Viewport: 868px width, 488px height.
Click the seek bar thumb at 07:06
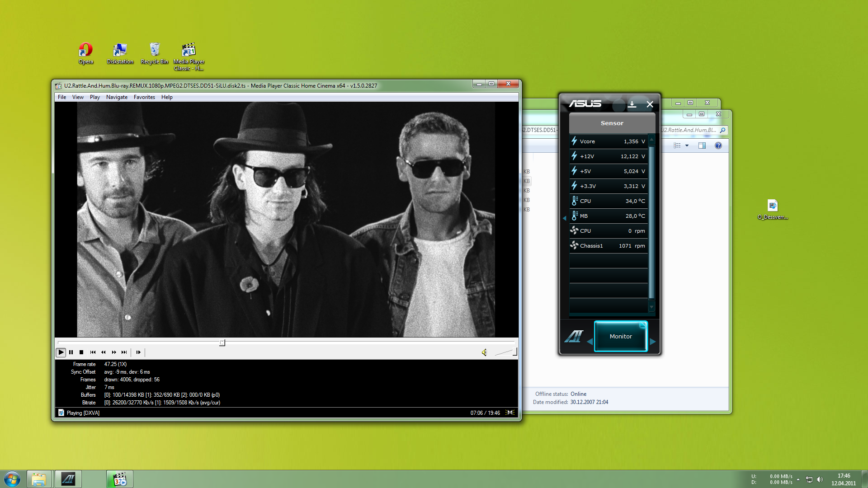tap(222, 343)
